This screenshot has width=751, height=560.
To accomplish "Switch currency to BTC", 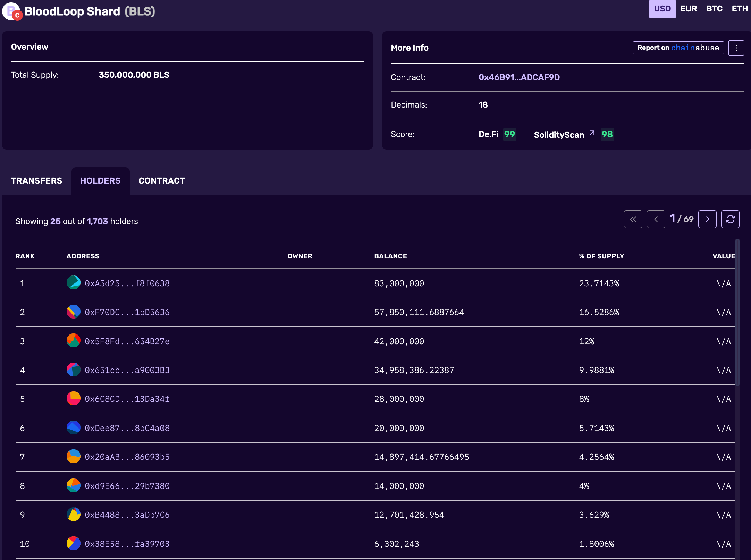I will point(714,9).
